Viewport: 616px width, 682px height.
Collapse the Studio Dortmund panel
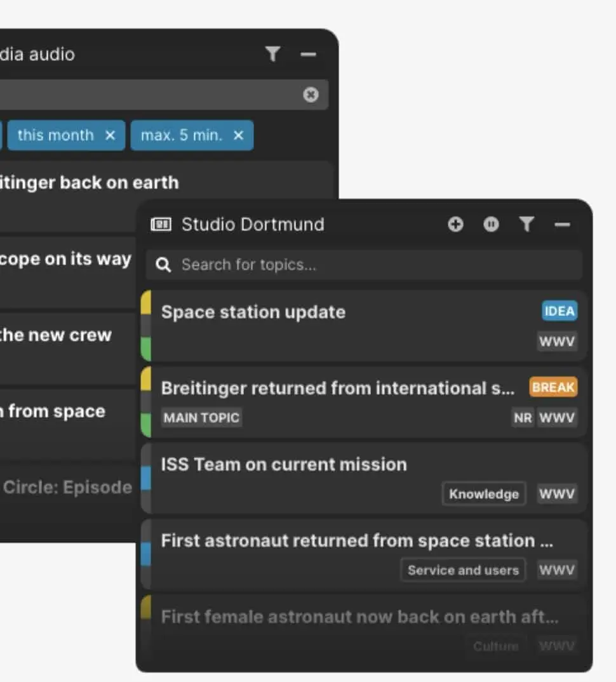tap(562, 224)
